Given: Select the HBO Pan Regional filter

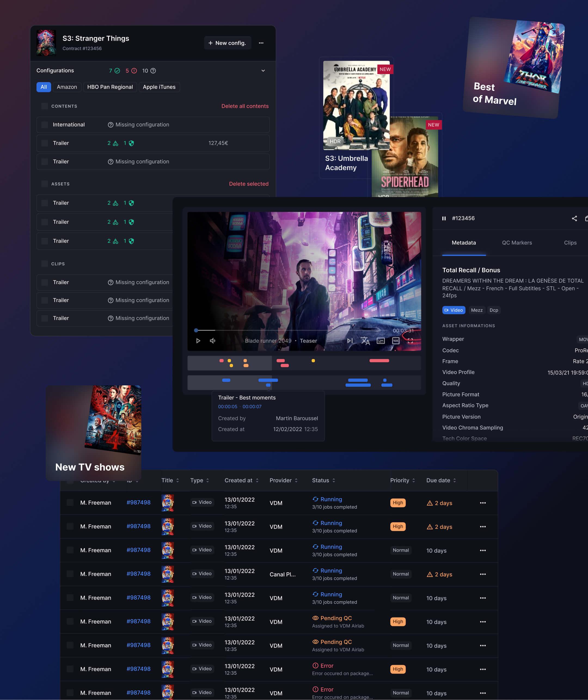Looking at the screenshot, I should 110,87.
